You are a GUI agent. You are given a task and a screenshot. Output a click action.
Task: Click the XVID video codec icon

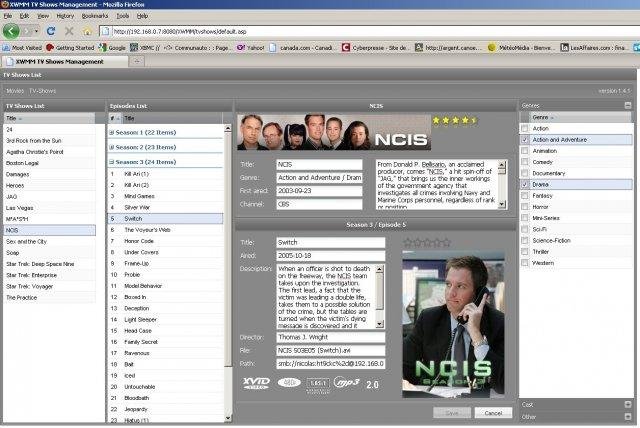coord(256,383)
